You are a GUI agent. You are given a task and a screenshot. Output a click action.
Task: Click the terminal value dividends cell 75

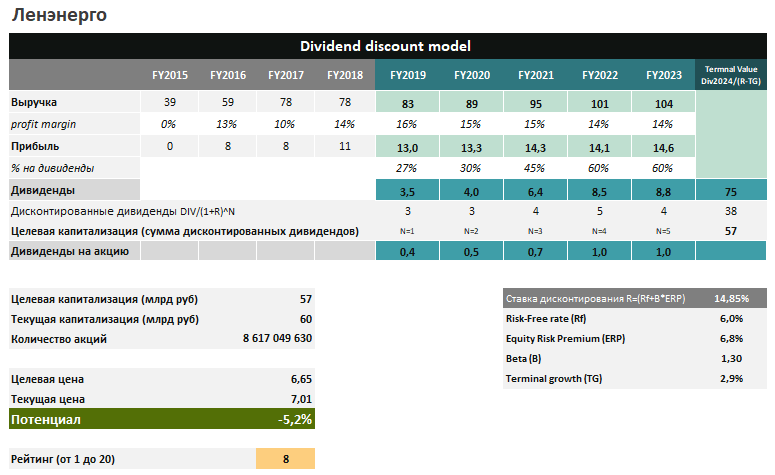tap(731, 190)
